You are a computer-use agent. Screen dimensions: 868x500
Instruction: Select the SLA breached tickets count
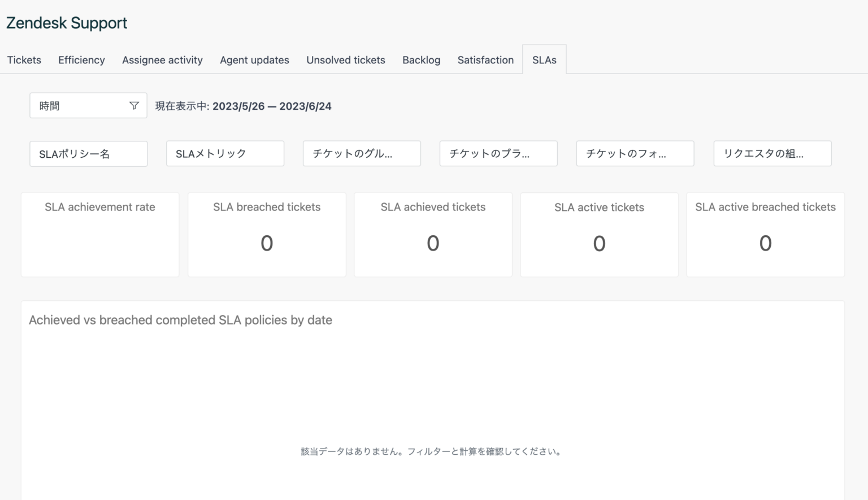[266, 243]
